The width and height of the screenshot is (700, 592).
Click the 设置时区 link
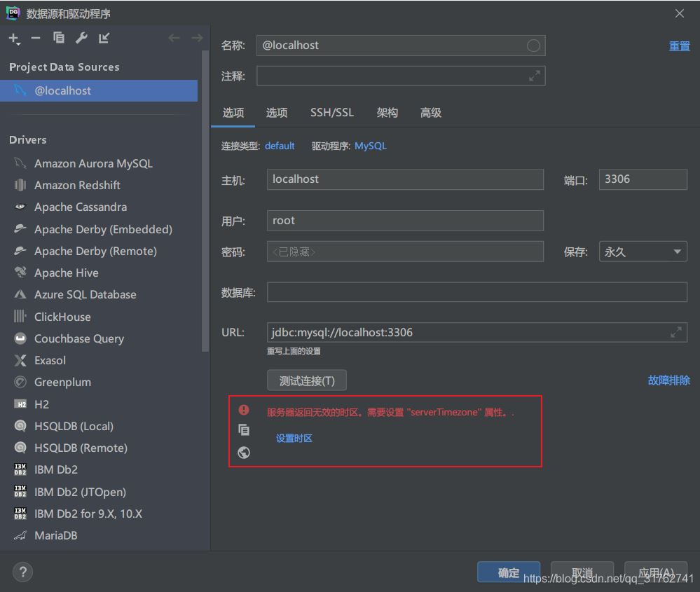coord(294,439)
